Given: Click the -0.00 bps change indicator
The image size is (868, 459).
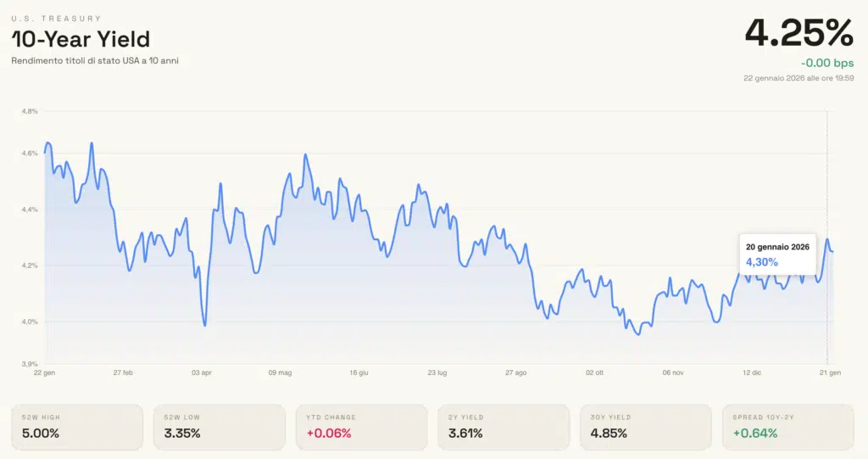Looking at the screenshot, I should coord(826,63).
